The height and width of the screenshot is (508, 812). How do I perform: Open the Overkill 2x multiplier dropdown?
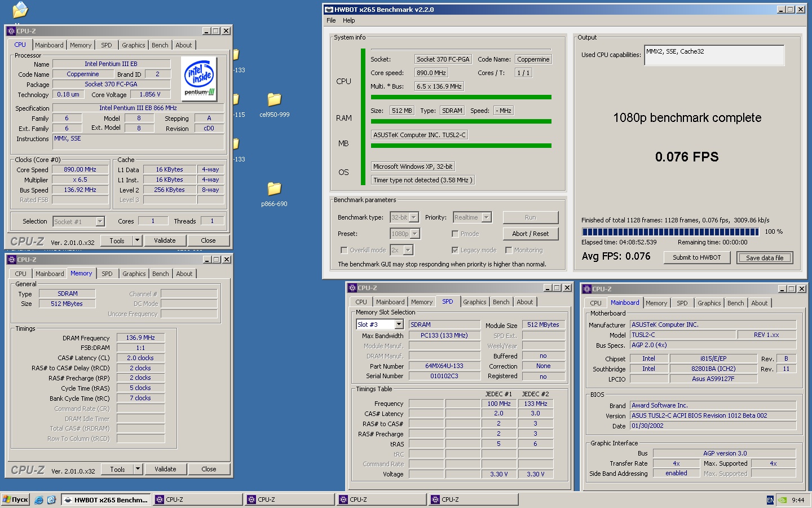(408, 250)
